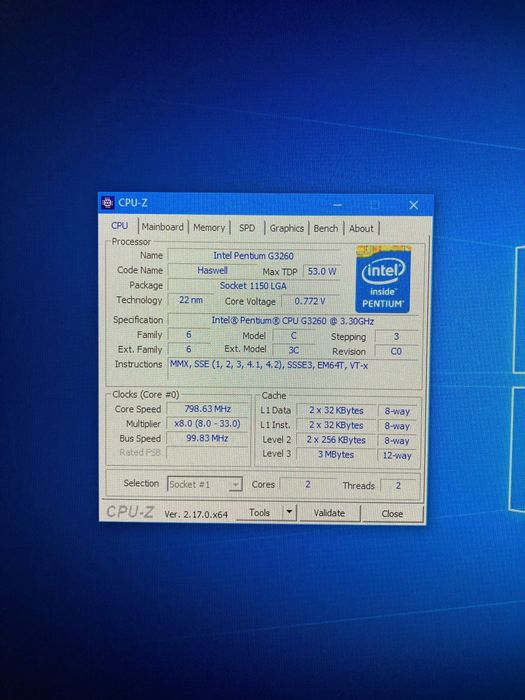The width and height of the screenshot is (525, 700).
Task: Click the Model value C
Action: pyautogui.click(x=293, y=336)
